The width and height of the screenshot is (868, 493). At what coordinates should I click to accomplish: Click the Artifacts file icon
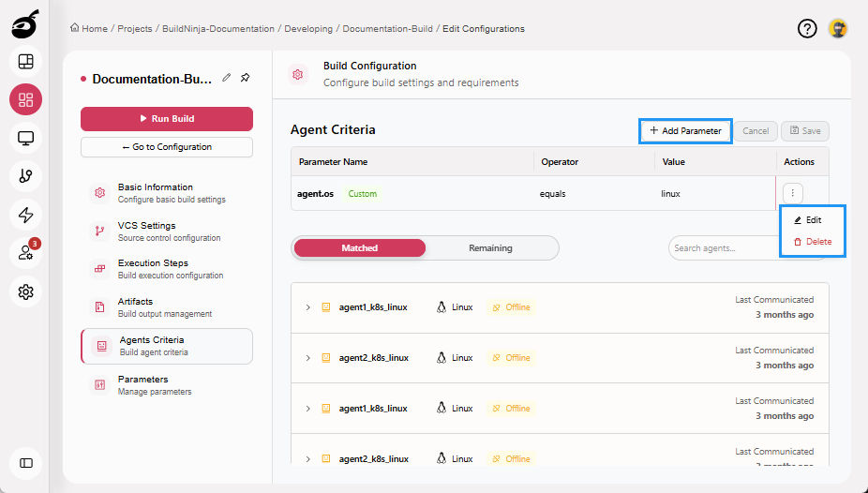click(x=99, y=307)
